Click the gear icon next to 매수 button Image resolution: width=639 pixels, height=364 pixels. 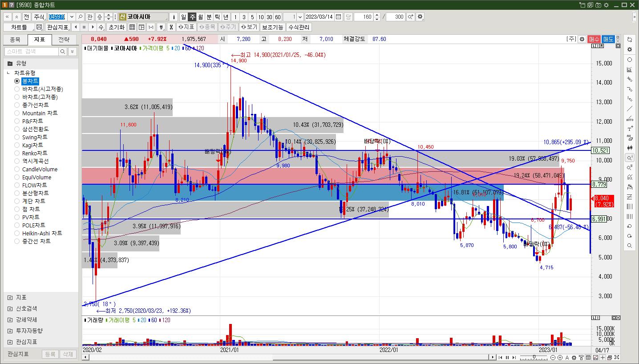tap(582, 39)
